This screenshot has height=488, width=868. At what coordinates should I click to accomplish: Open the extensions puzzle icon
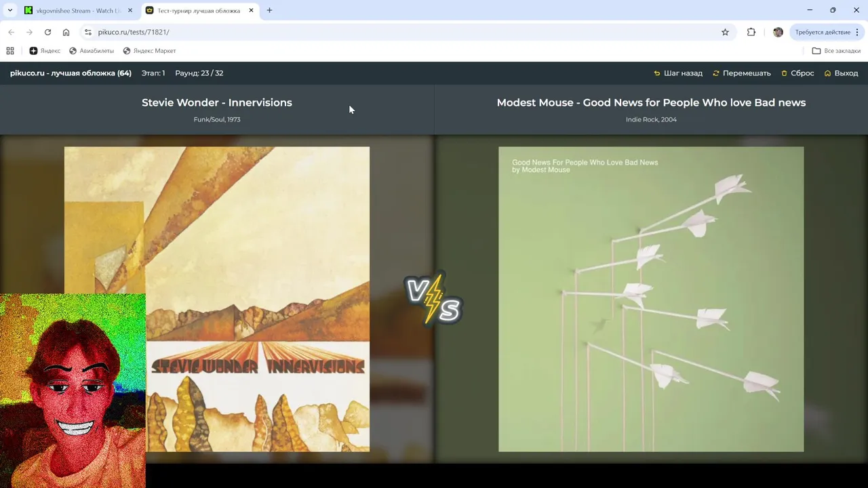tap(751, 32)
